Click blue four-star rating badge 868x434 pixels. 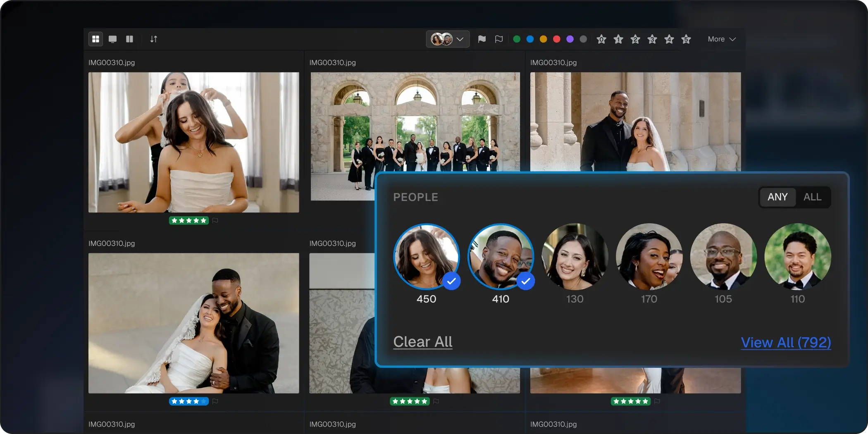tap(189, 401)
